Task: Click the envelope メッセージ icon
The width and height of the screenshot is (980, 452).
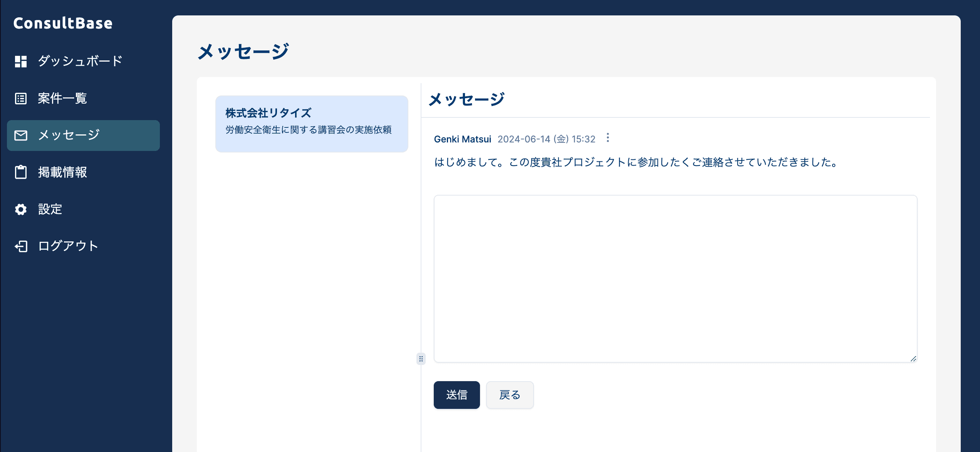Action: 21,136
